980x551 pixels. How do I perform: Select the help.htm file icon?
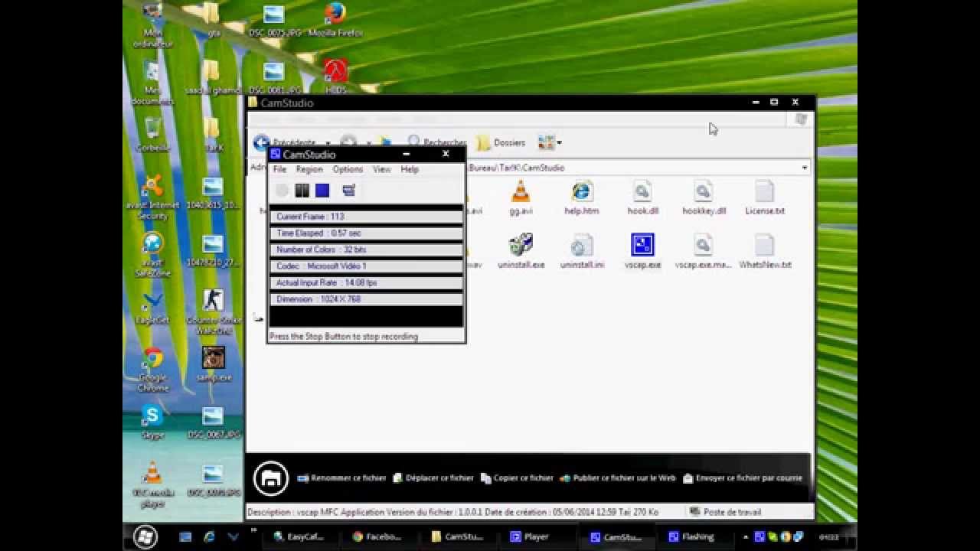pos(582,198)
